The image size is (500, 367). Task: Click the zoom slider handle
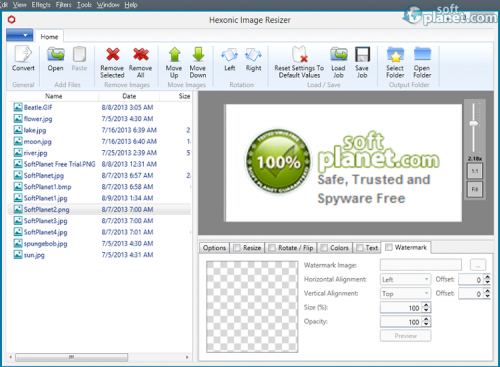pyautogui.click(x=474, y=123)
